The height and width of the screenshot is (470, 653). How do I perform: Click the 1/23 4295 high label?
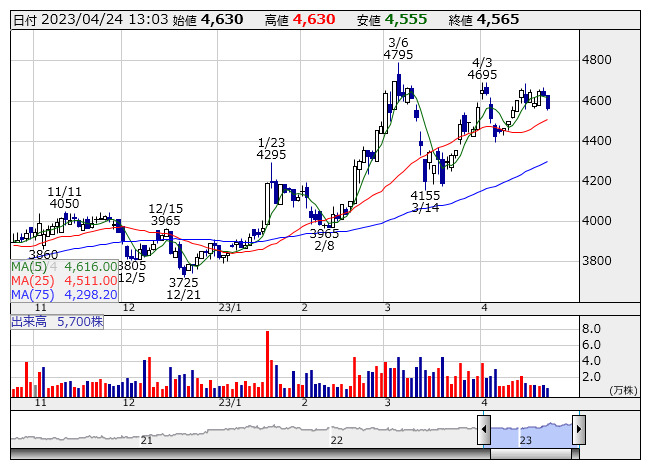[x=271, y=148]
